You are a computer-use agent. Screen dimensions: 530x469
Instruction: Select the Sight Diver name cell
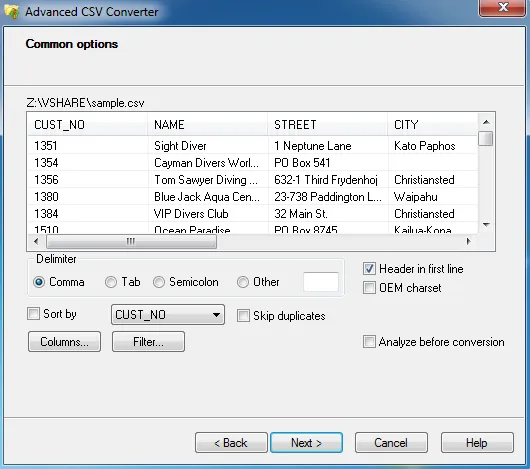207,146
